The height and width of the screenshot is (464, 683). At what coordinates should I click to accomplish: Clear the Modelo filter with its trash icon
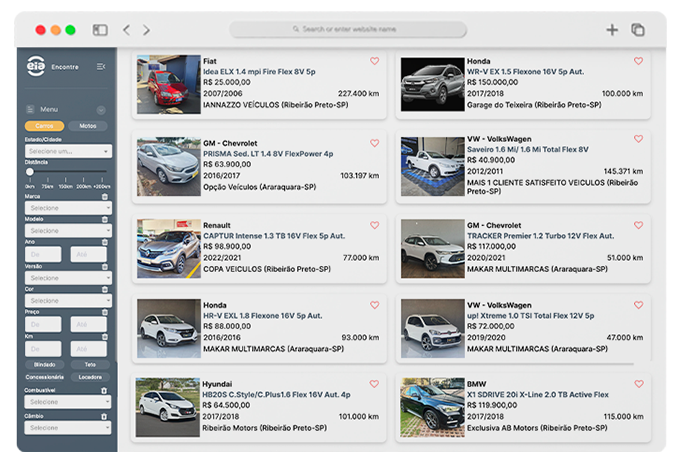(x=105, y=219)
